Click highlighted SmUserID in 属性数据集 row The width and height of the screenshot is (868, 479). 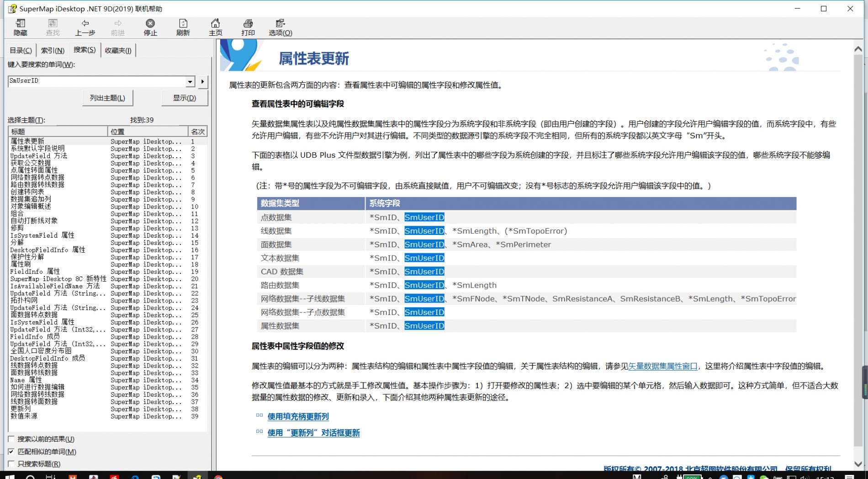(424, 325)
